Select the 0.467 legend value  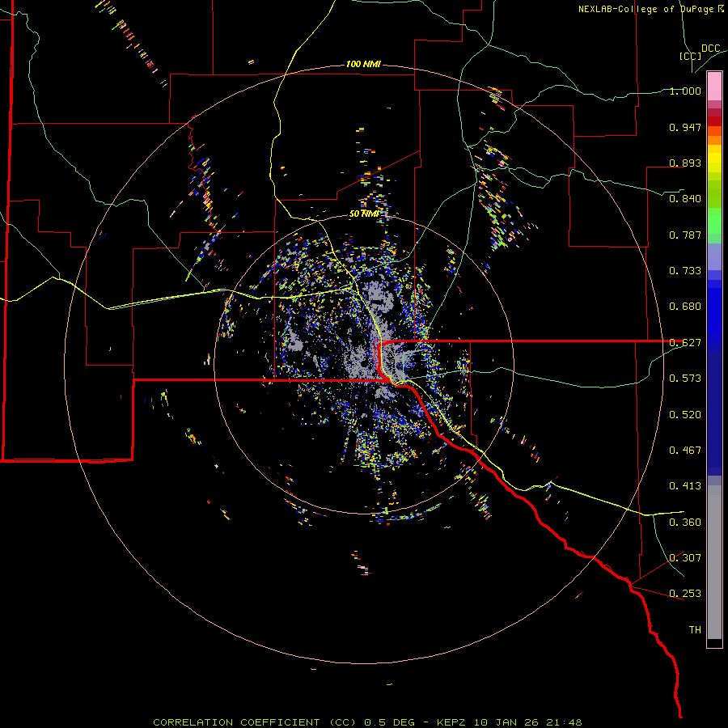tap(685, 451)
